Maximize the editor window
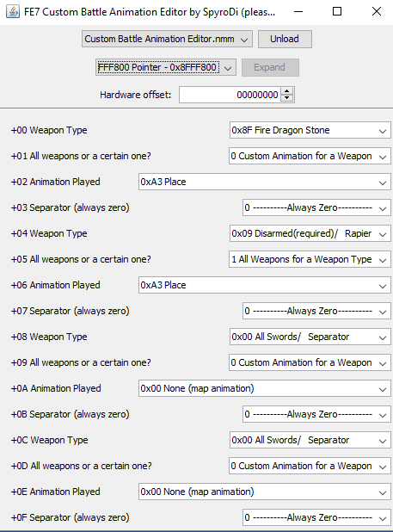Image resolution: width=393 pixels, height=532 pixels. pos(337,12)
